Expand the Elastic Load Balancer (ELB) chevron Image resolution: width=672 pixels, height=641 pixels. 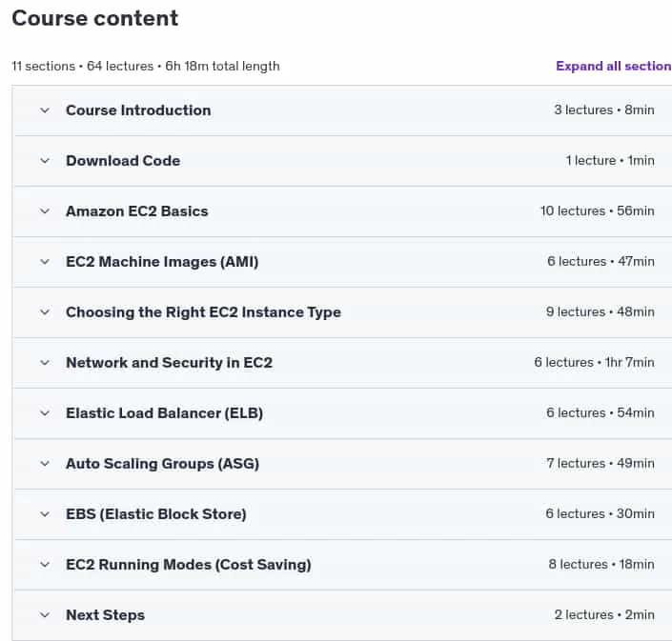(45, 413)
